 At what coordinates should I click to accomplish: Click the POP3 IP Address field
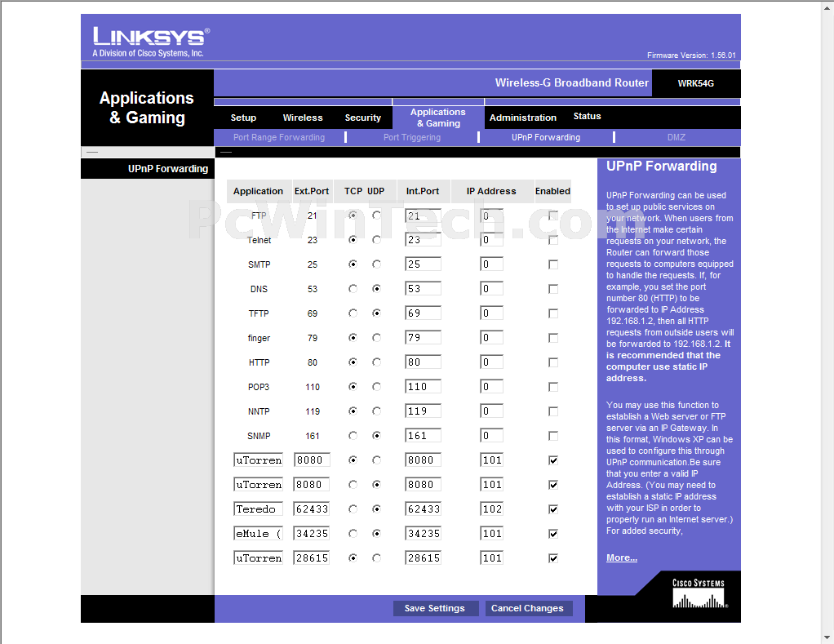491,387
